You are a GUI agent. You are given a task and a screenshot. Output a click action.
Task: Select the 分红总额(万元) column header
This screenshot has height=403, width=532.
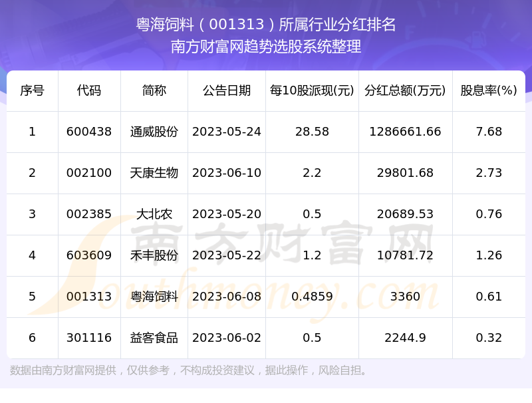pyautogui.click(x=405, y=90)
